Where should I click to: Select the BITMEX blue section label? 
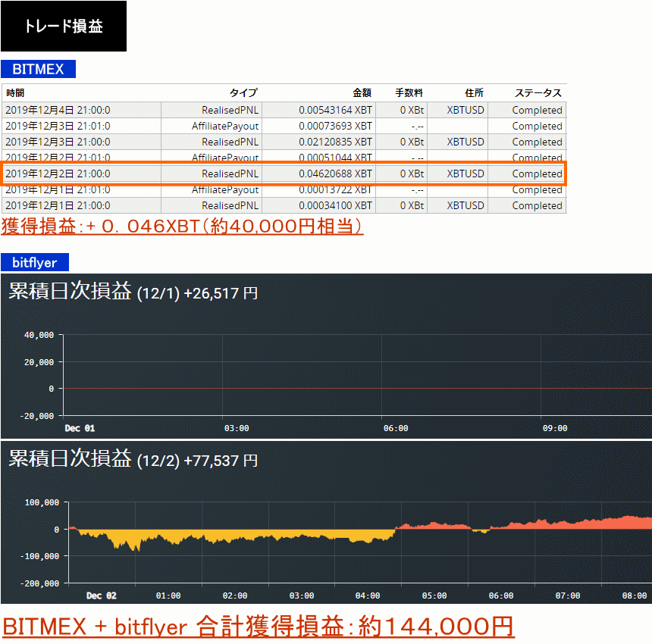(38, 70)
